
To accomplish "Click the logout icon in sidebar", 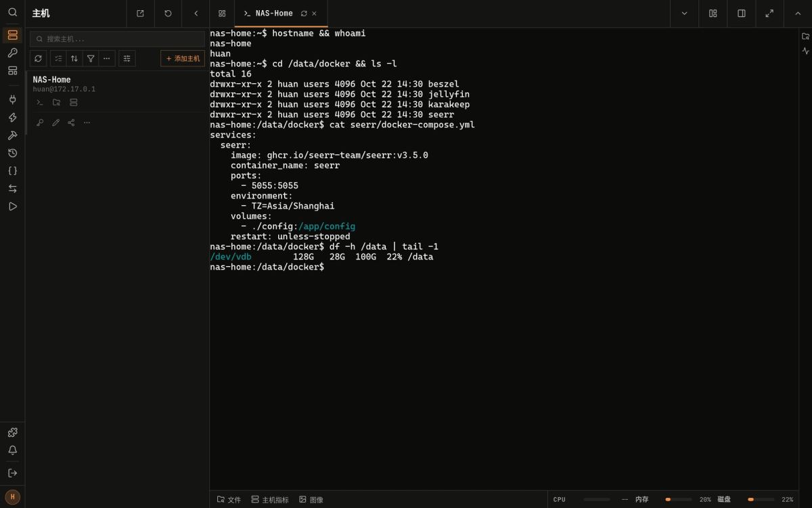I will (12, 473).
